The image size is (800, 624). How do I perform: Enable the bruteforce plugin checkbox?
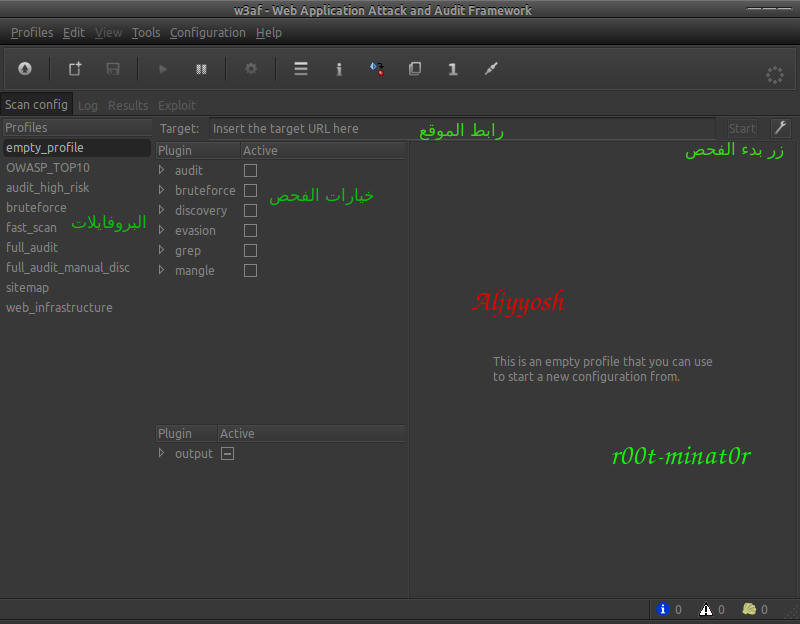[x=250, y=190]
